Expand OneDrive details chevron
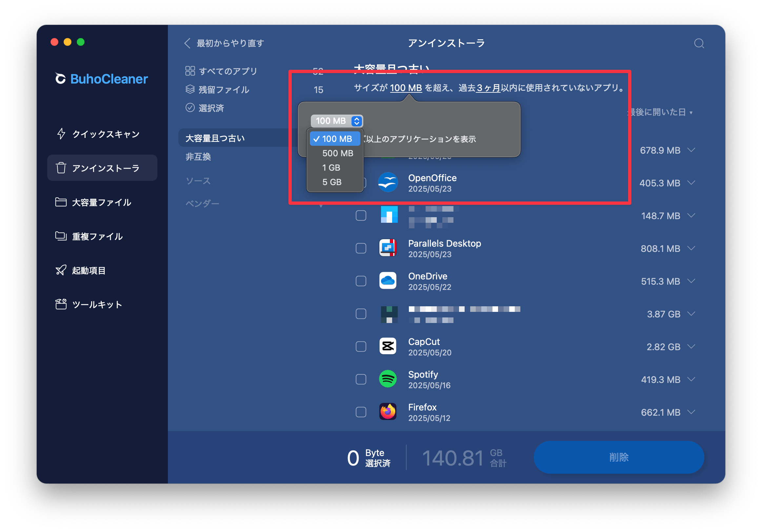This screenshot has height=532, width=762. (x=691, y=281)
